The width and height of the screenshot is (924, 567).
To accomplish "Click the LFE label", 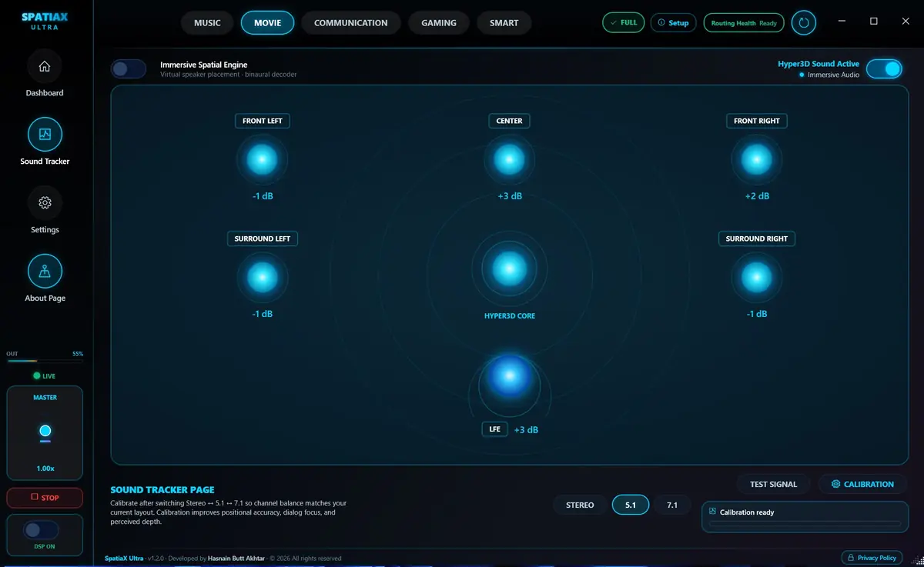I will 494,429.
